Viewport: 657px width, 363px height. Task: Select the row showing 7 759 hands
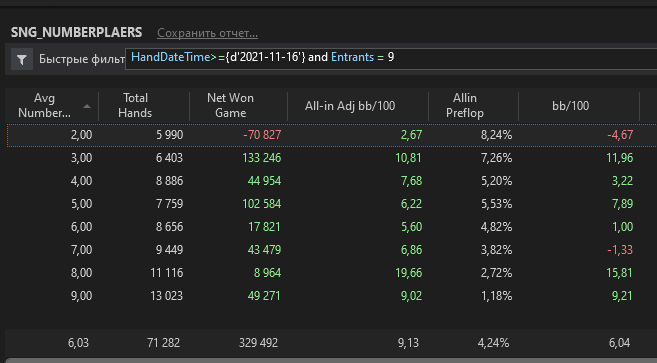[331, 204]
